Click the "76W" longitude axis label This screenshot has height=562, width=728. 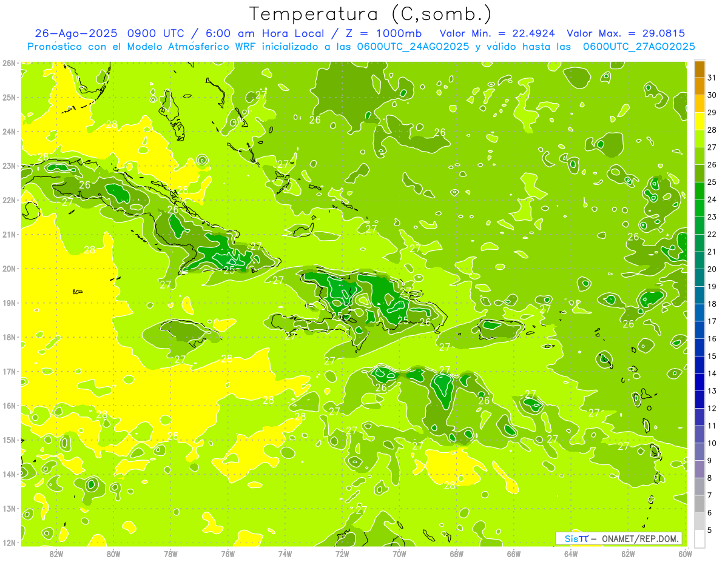(x=227, y=554)
